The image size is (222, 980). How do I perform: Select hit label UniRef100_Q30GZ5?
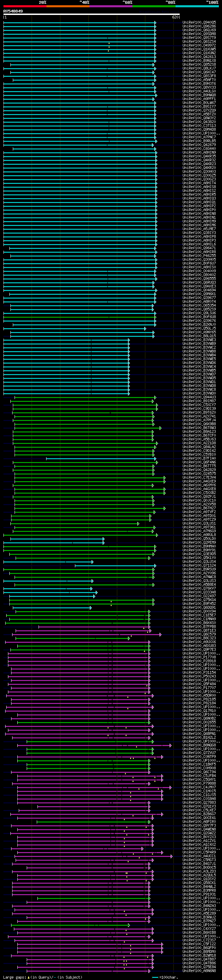click(x=199, y=175)
